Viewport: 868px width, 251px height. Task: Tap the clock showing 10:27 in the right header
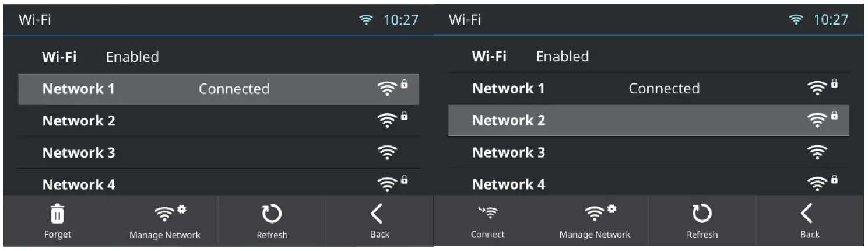831,19
